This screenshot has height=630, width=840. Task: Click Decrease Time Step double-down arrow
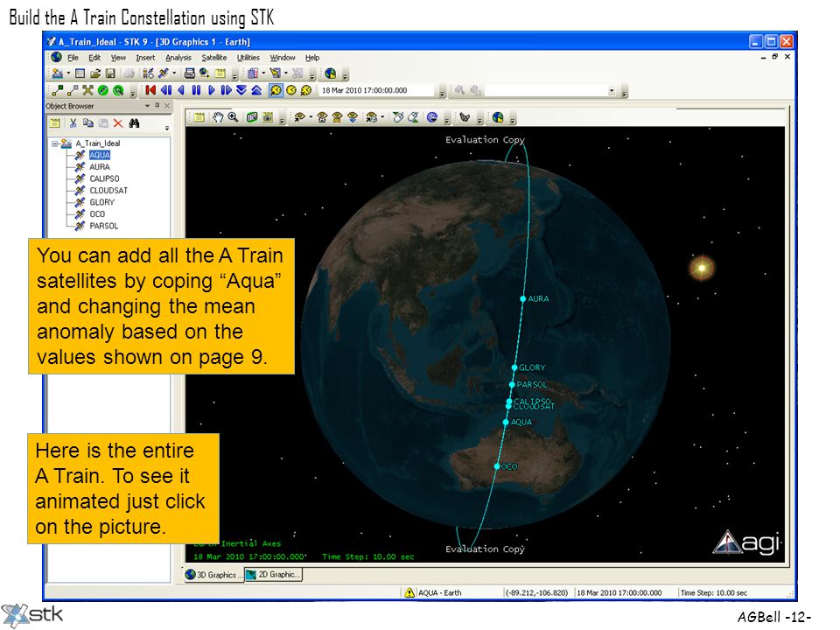pos(241,90)
